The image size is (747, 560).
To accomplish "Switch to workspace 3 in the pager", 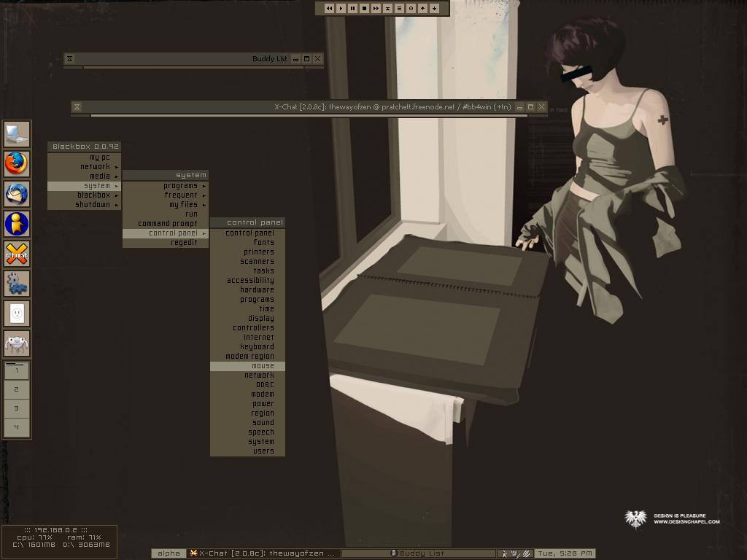I will 17,408.
